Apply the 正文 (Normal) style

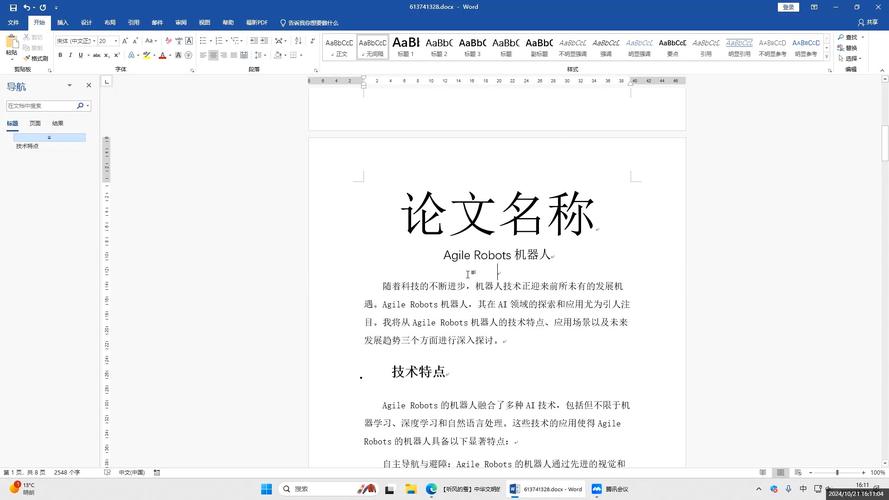[x=339, y=46]
